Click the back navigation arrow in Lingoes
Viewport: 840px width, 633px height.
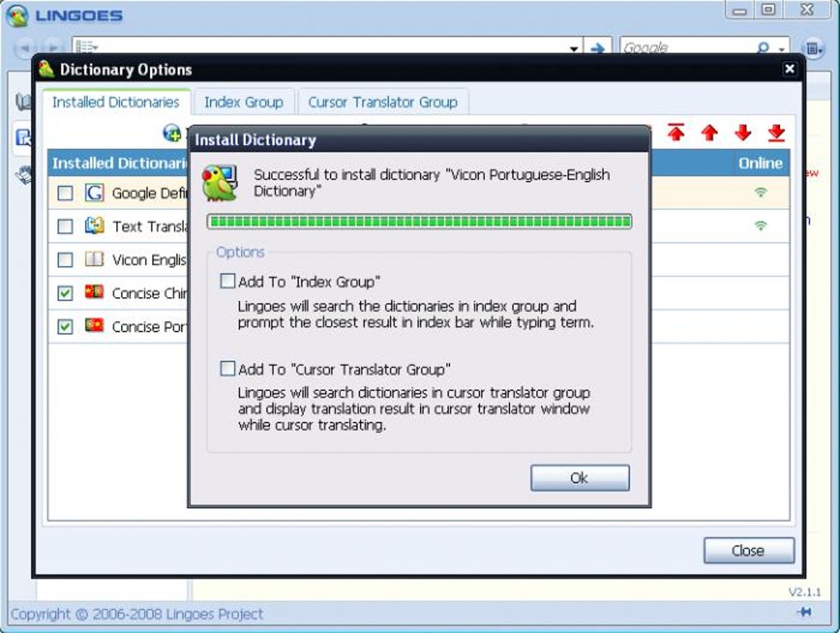click(26, 48)
